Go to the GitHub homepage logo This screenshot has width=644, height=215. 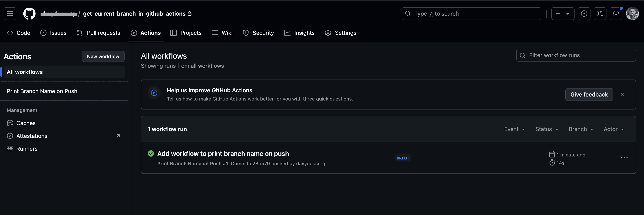click(29, 14)
